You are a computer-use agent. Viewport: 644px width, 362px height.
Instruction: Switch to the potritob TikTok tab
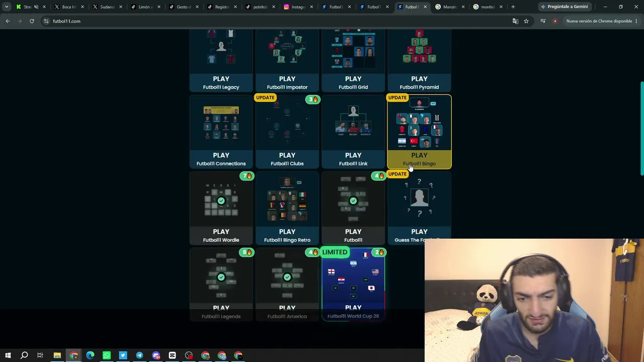pyautogui.click(x=259, y=7)
